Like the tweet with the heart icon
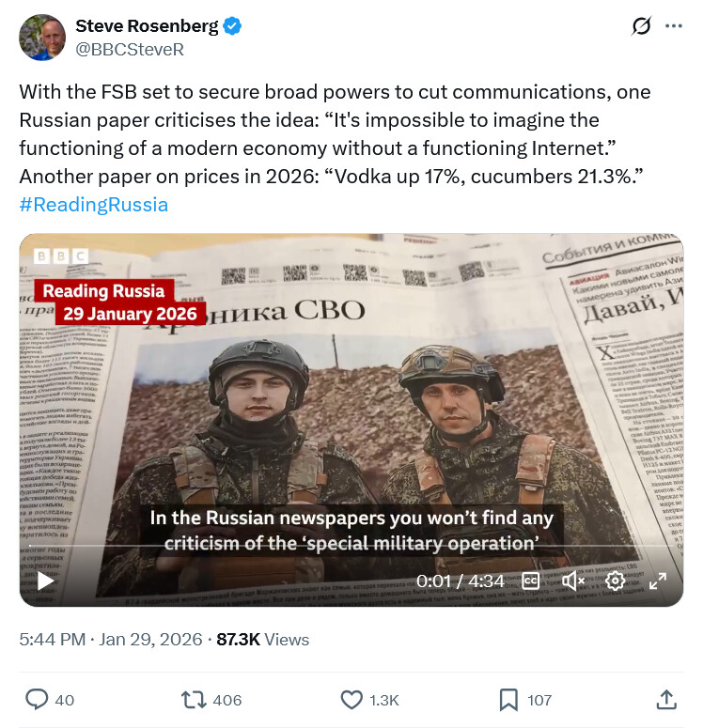703x728 pixels. coord(351,700)
